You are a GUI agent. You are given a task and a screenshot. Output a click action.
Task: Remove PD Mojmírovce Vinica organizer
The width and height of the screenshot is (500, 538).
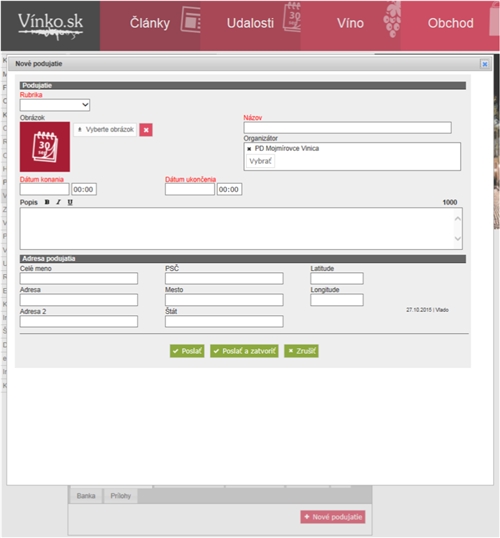249,149
